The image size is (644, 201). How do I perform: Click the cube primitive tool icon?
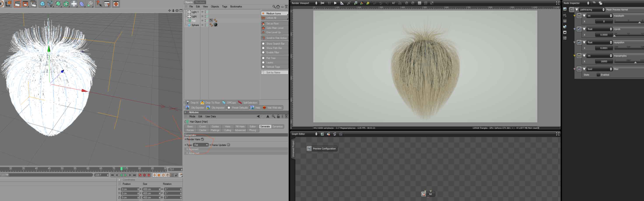click(42, 4)
